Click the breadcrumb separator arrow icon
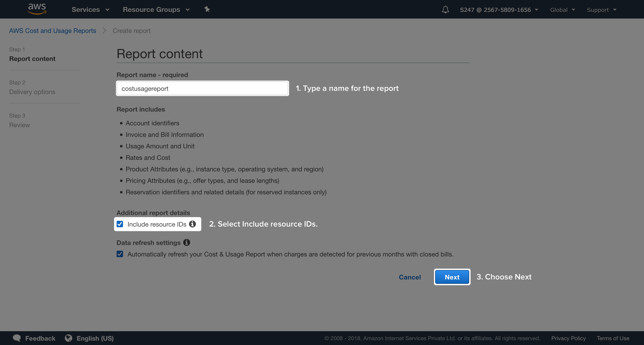This screenshot has height=345, width=644. coord(104,31)
